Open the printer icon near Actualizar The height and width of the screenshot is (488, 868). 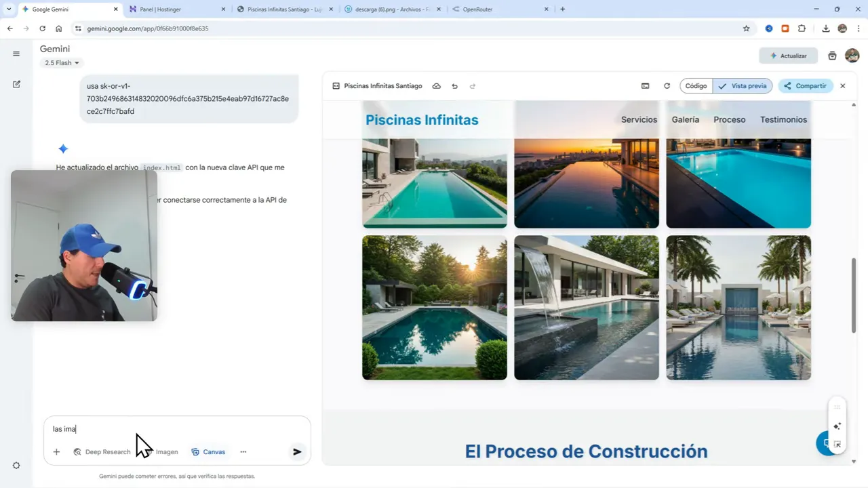pos(832,56)
